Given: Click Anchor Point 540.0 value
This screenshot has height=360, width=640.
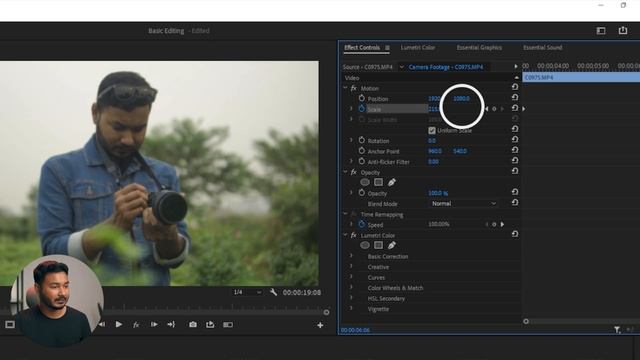Looking at the screenshot, I should 460,151.
